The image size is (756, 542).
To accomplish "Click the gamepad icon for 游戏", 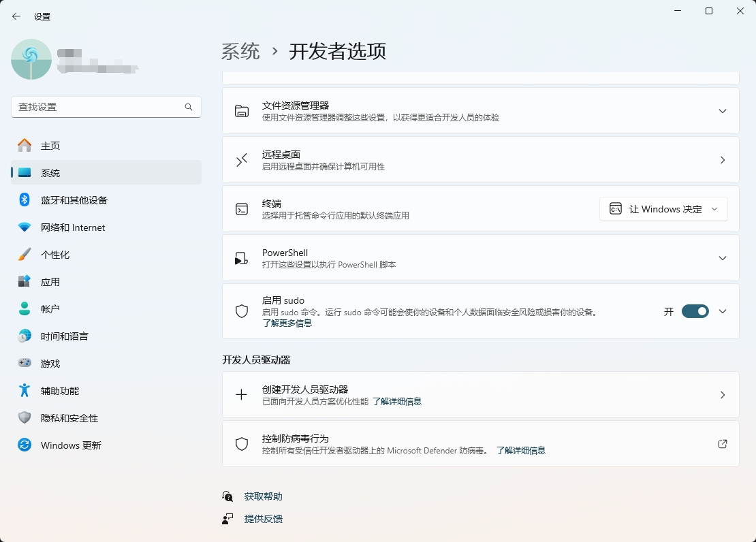I will (25, 363).
